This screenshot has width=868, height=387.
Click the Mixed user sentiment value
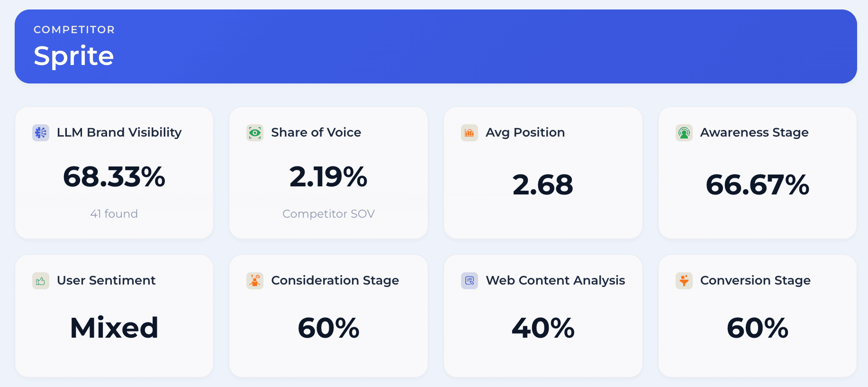tap(114, 328)
